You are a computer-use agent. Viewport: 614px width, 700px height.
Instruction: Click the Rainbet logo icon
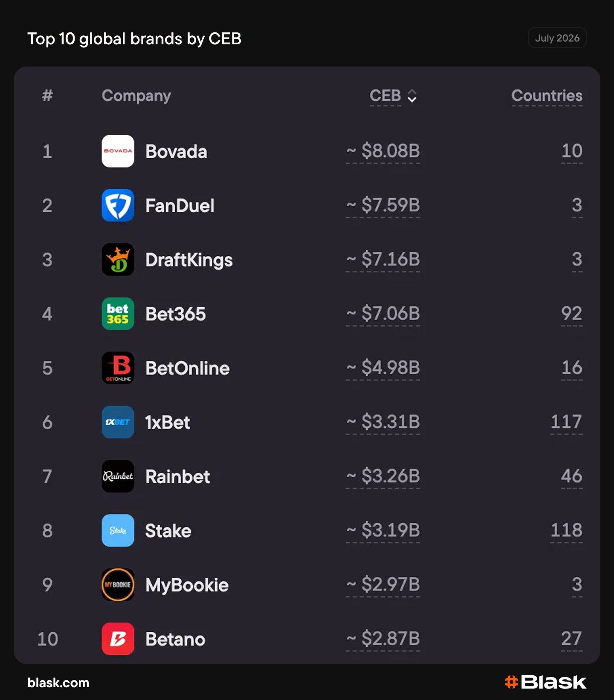[118, 476]
